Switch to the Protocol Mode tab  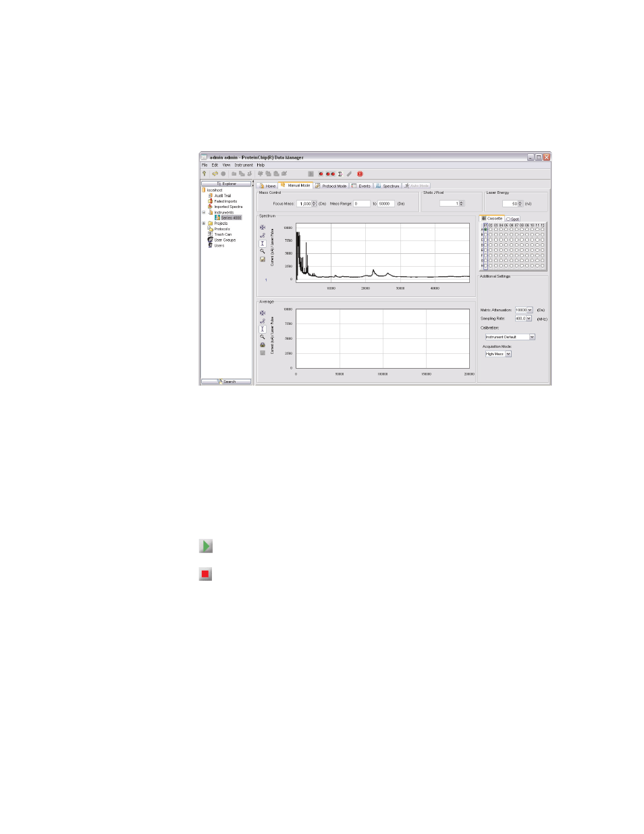point(331,186)
